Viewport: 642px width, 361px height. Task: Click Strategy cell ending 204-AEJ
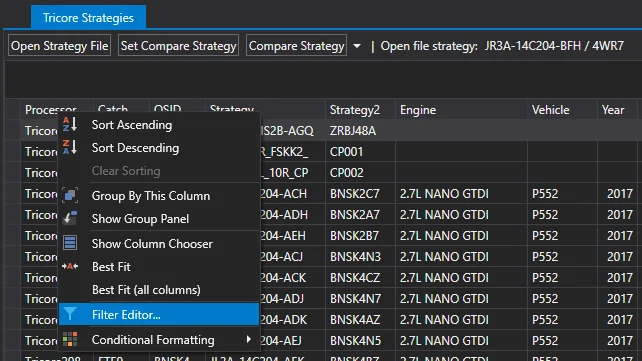(292, 341)
